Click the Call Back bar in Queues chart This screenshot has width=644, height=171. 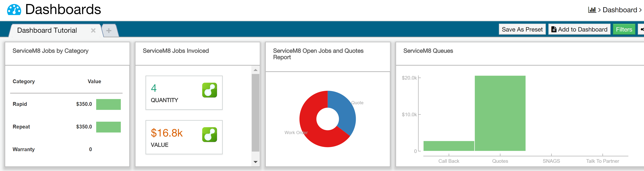[449, 146]
